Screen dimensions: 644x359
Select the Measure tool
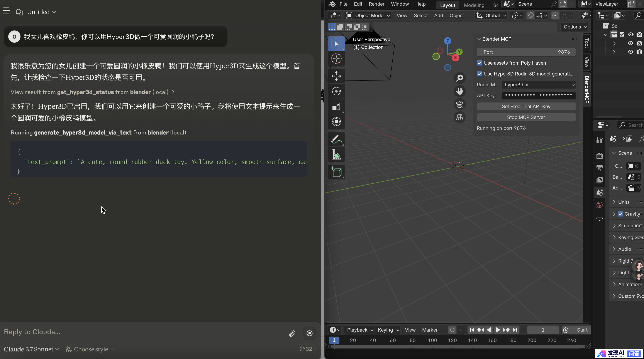tap(336, 154)
